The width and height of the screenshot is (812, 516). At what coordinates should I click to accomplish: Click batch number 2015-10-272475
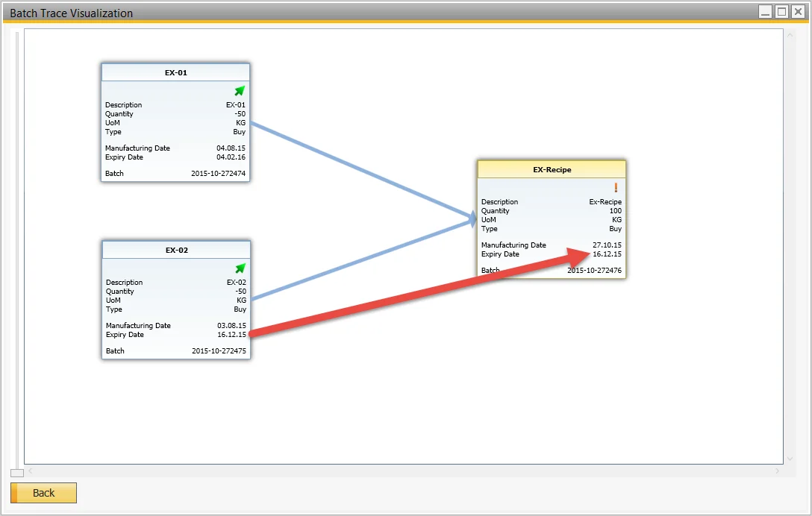219,351
